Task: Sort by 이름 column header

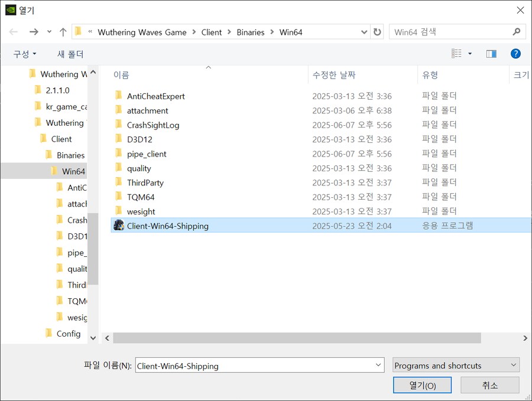Action: coord(121,75)
